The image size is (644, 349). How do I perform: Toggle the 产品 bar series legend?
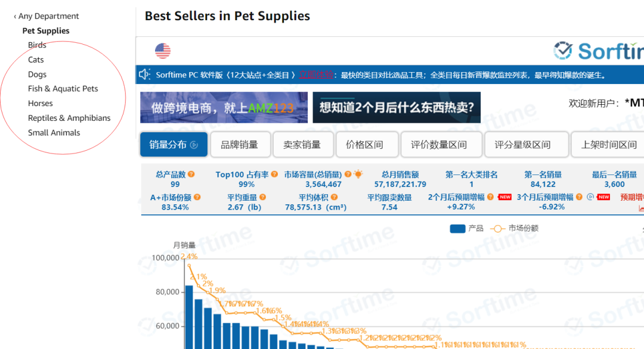pyautogui.click(x=467, y=228)
